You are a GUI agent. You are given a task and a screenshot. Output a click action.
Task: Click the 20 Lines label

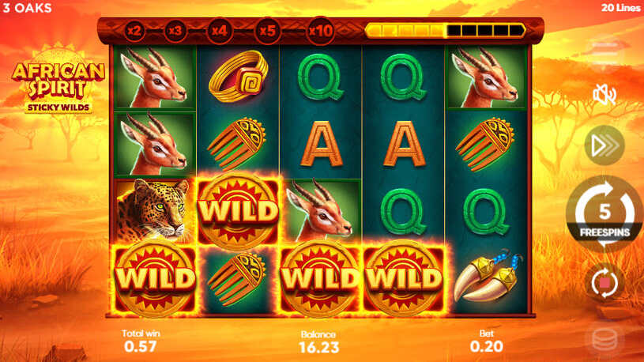620,8
